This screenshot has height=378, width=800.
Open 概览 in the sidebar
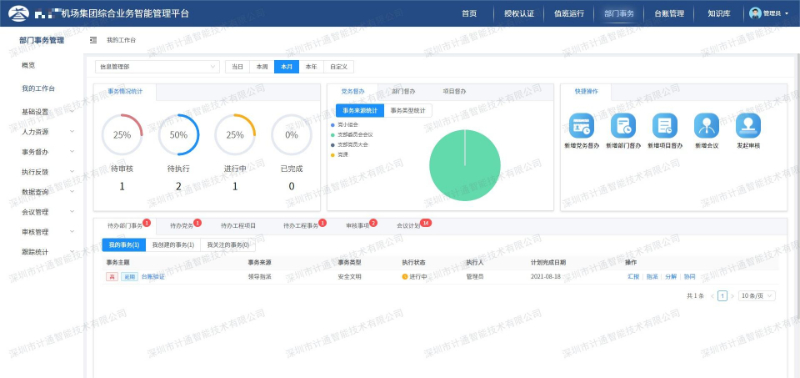click(x=28, y=65)
